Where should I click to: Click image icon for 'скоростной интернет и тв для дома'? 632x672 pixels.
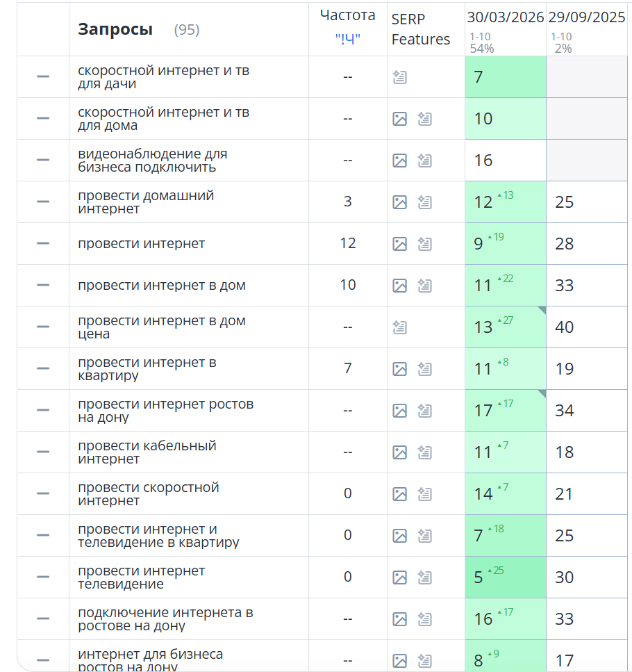399,119
